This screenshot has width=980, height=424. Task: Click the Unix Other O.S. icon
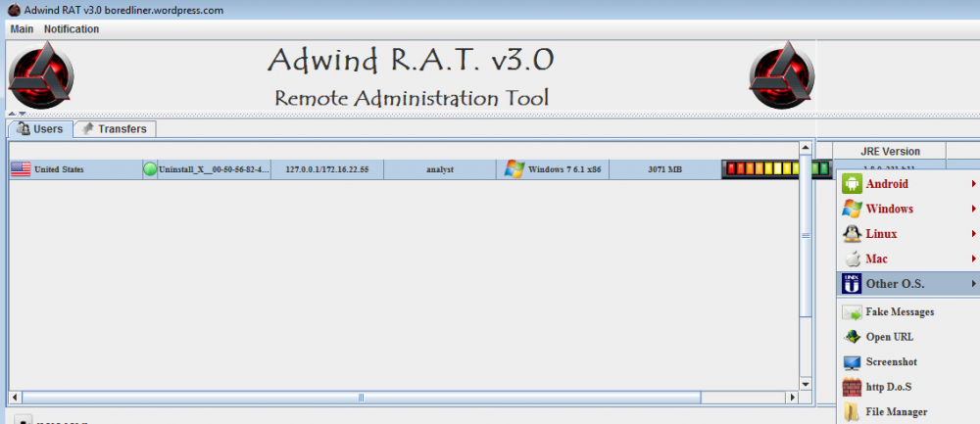pyautogui.click(x=852, y=284)
